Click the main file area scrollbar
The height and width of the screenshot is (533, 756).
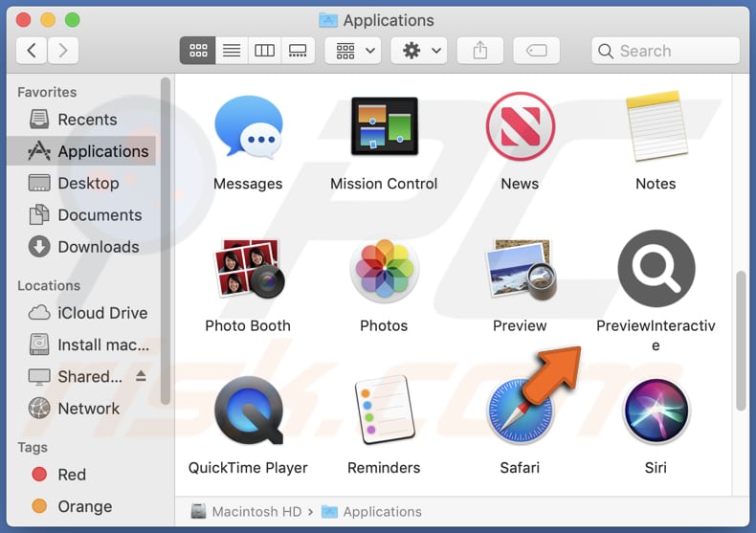pos(741,341)
